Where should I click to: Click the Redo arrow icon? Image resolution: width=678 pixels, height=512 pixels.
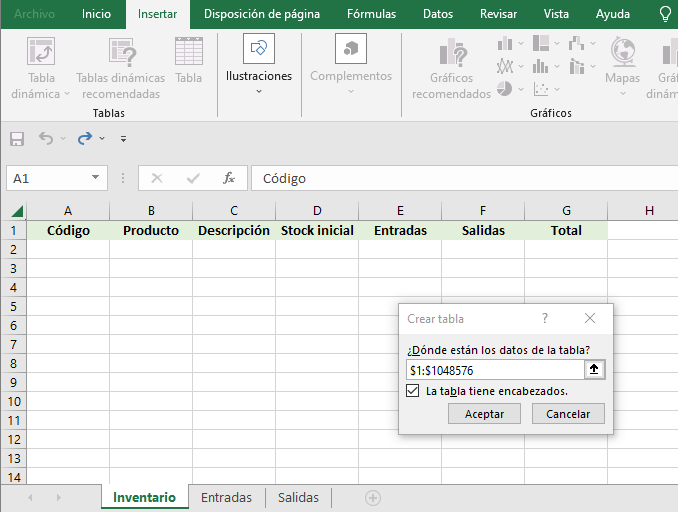(85, 138)
